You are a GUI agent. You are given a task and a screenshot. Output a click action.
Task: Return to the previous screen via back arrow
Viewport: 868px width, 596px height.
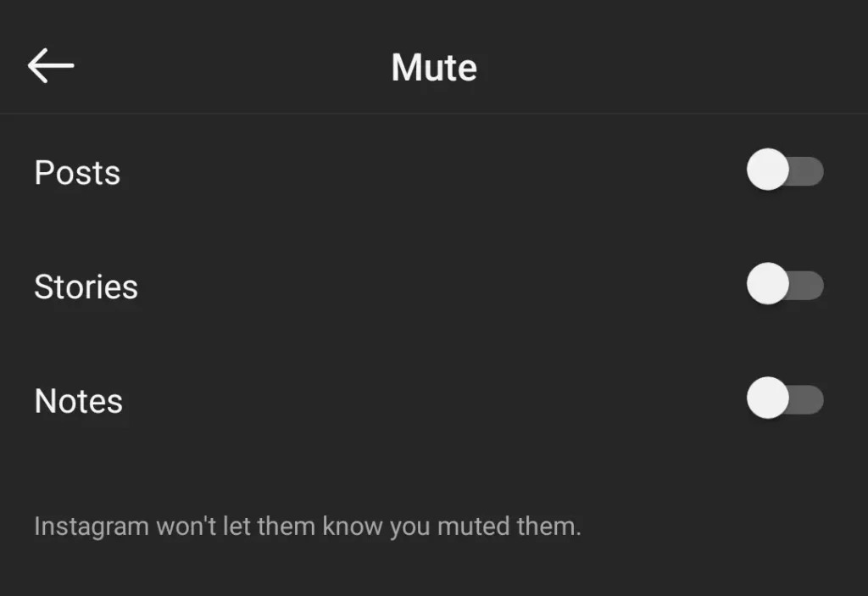(x=50, y=65)
